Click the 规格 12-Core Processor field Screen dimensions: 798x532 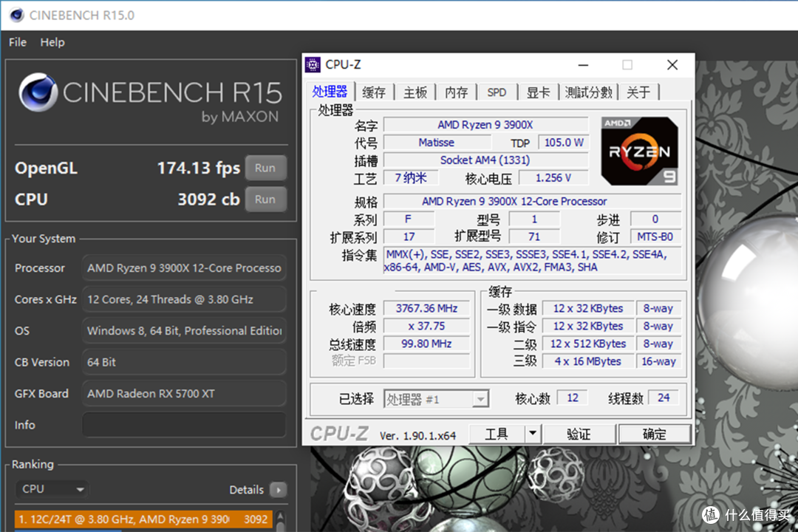point(532,201)
